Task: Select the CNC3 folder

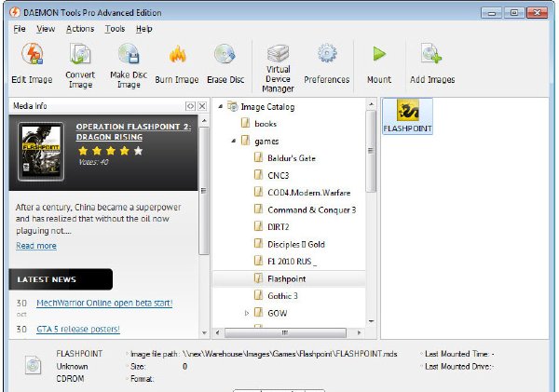Action: (278, 175)
